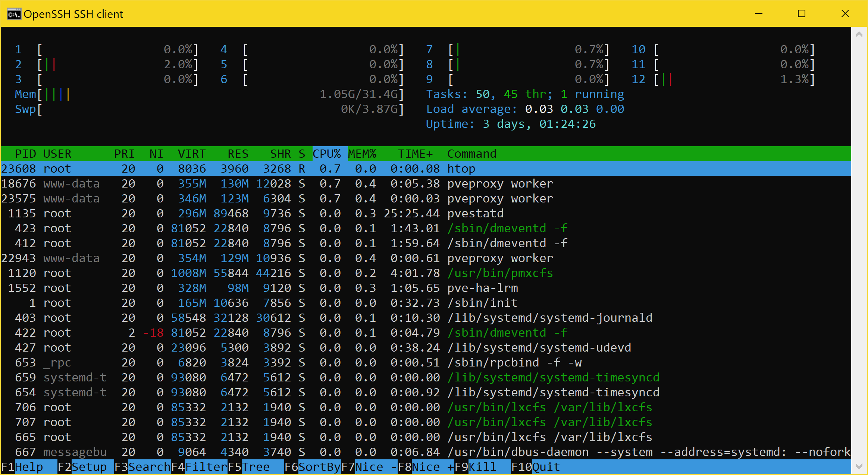The height and width of the screenshot is (475, 868).
Task: Start a process search with F3
Action: pos(143,467)
